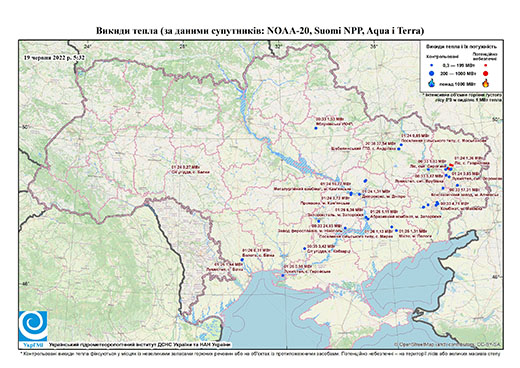Click the blue marker labeled 01:26 6.31 МВт
The image size is (520, 368).
[x=242, y=260]
